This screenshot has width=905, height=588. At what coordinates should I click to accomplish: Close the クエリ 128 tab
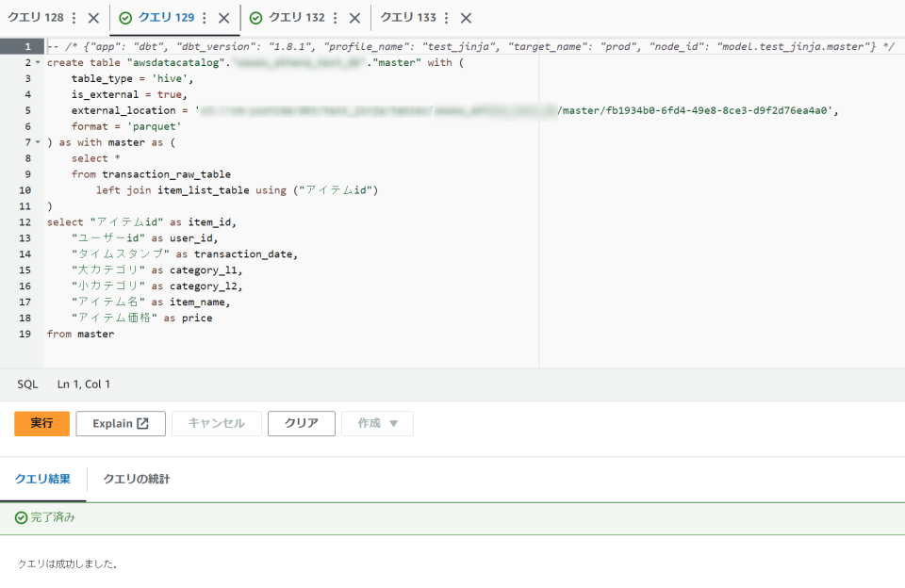click(x=92, y=18)
